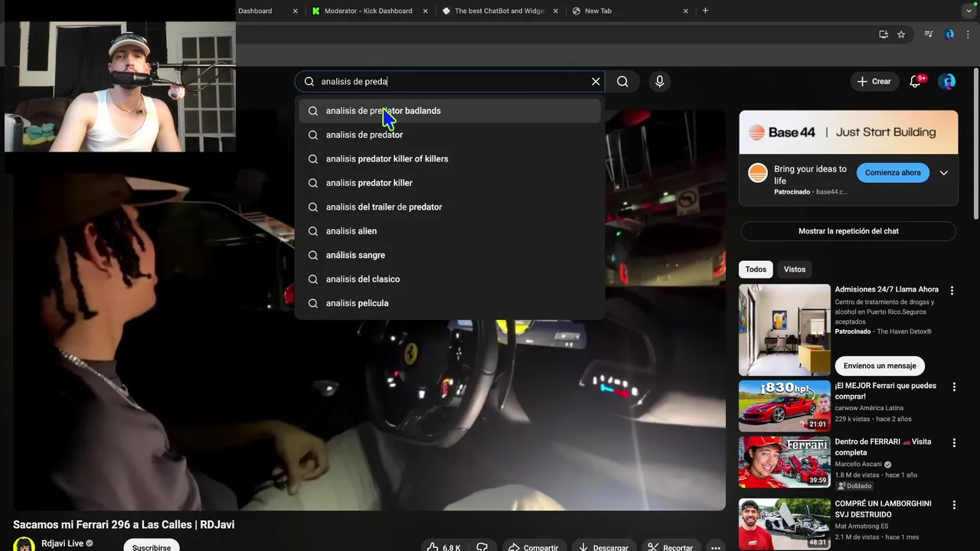Image resolution: width=980 pixels, height=551 pixels.
Task: Choose suggestion analisis de predator
Action: [450, 135]
